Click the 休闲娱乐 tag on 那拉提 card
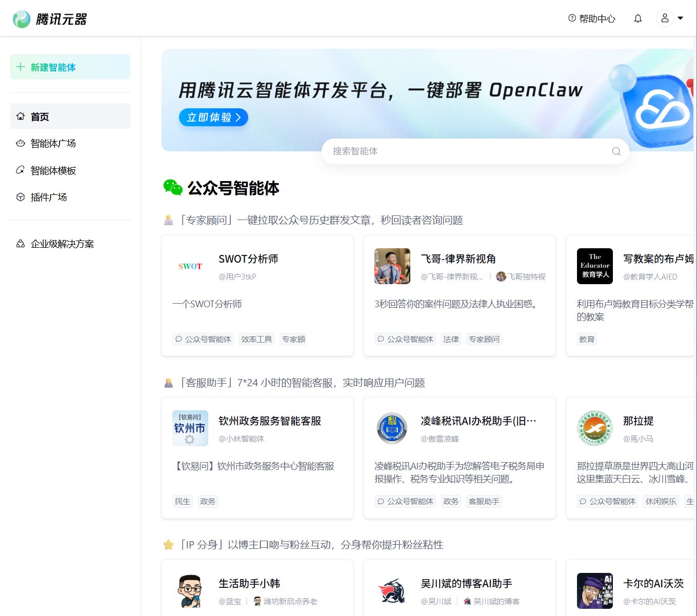Viewport: 697px width, 616px height. [x=661, y=501]
